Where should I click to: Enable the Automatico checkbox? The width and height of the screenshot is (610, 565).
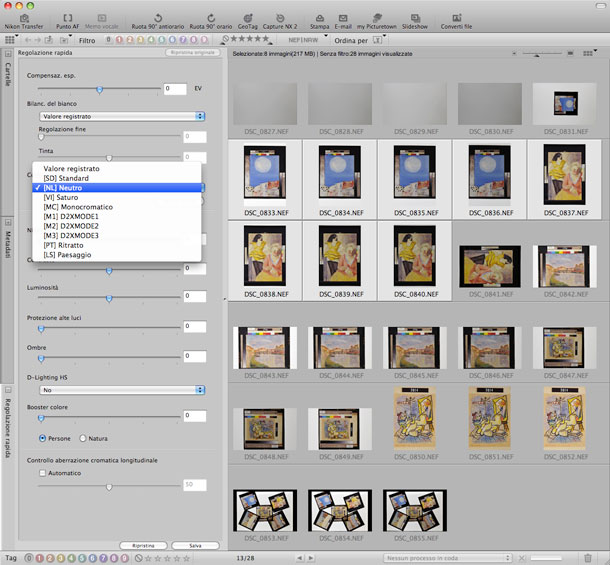[x=42, y=473]
